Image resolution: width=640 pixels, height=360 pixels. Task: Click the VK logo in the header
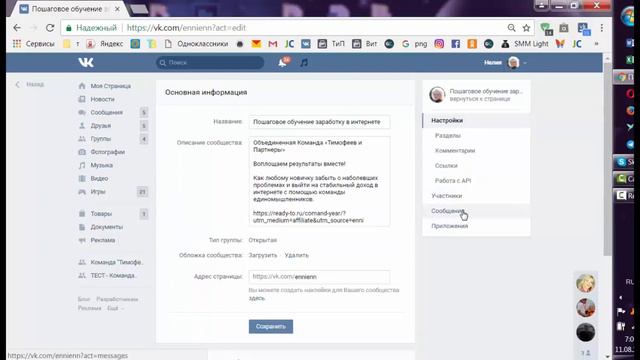tap(86, 62)
